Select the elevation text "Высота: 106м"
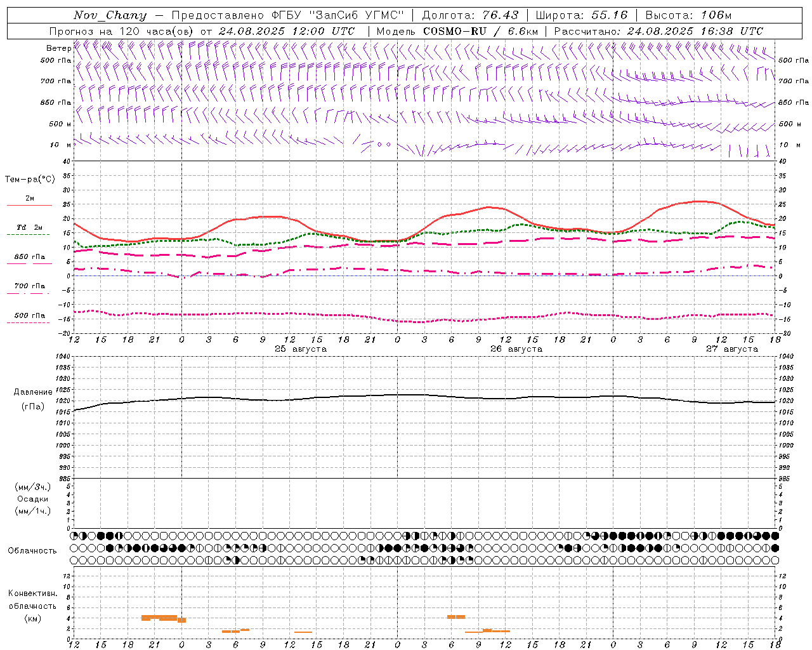Screen dimensions: 812x650 (688, 15)
